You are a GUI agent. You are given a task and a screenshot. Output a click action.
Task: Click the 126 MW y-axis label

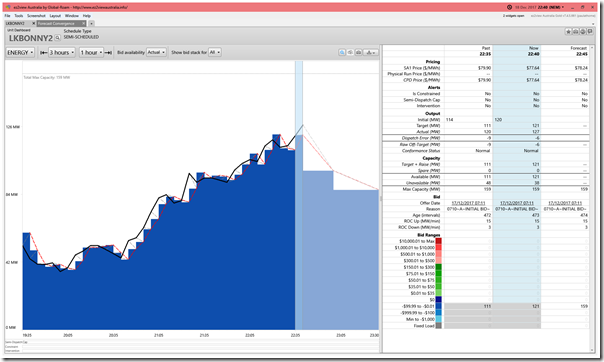pyautogui.click(x=12, y=127)
